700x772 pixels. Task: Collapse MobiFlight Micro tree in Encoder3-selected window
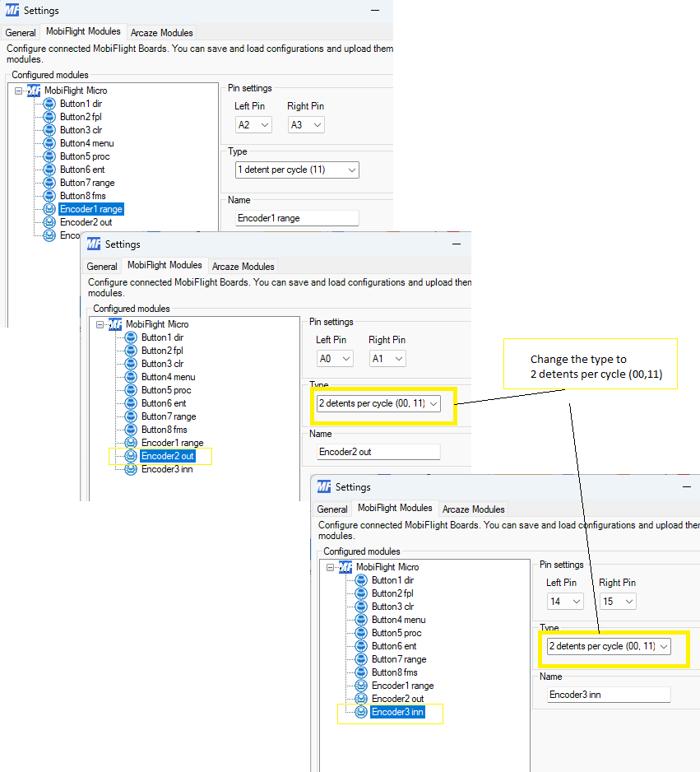(330, 567)
